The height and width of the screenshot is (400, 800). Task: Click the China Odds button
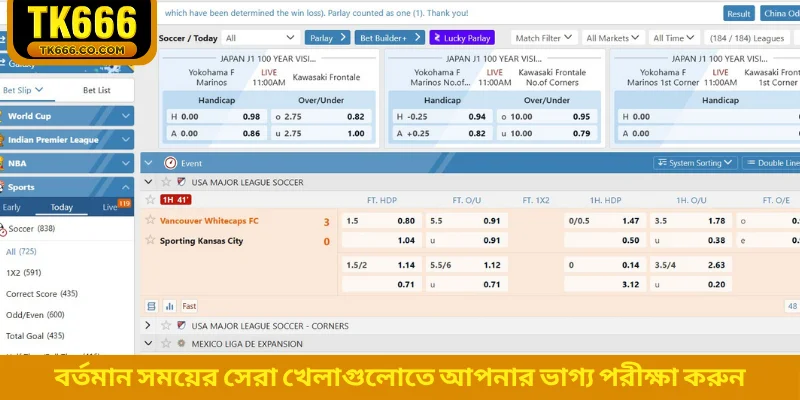pyautogui.click(x=780, y=13)
